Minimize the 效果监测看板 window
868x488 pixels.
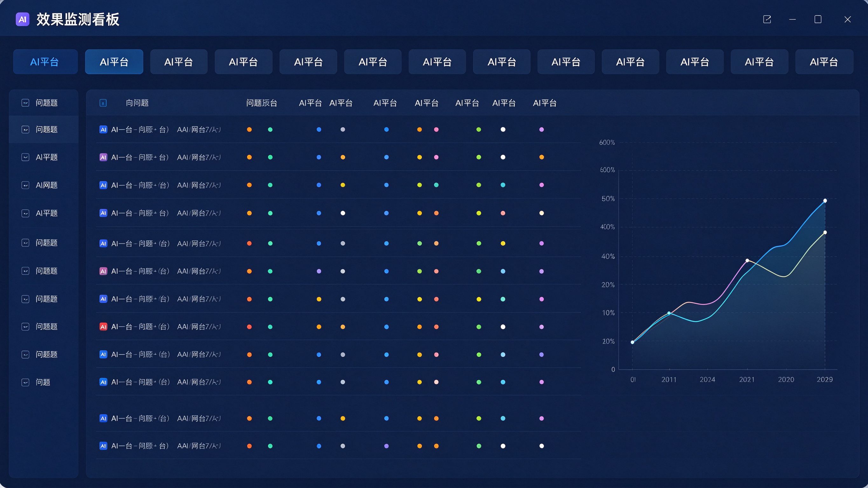[x=793, y=19]
